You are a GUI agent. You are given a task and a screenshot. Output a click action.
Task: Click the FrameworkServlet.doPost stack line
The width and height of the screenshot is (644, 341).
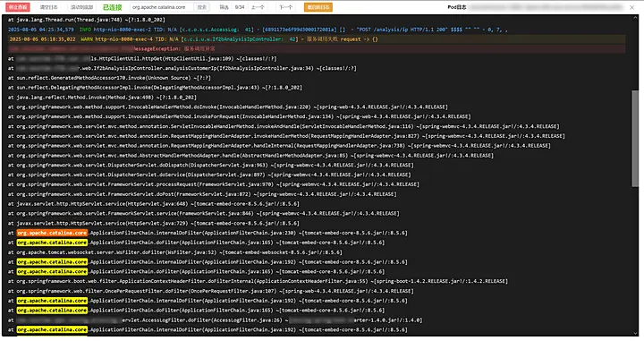coord(202,194)
